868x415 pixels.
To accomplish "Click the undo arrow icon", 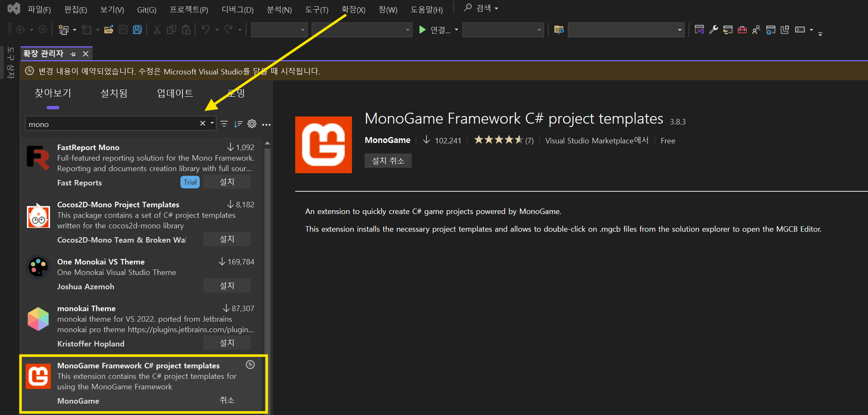I will [206, 29].
